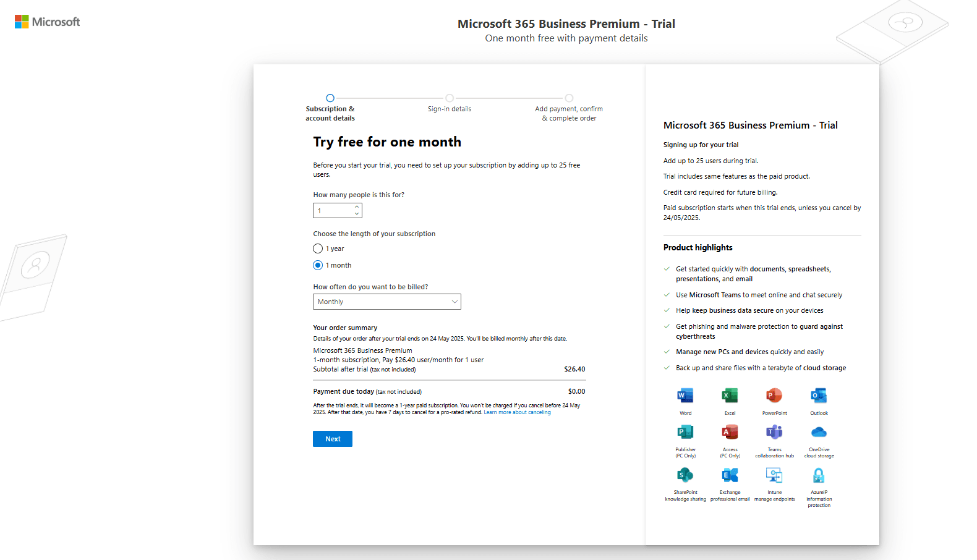The height and width of the screenshot is (560, 977).
Task: Click the PowerPoint app icon
Action: [774, 396]
